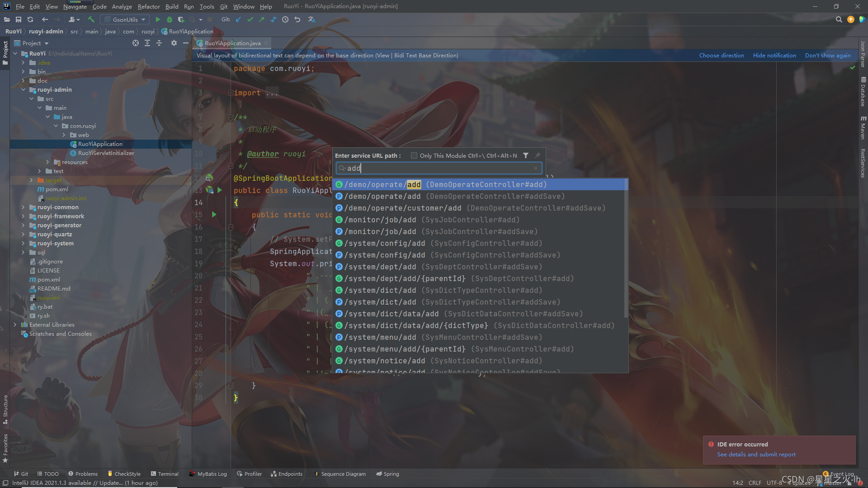Open Search Everywhere magnifier in top right
Viewport: 868px width, 488px height.
[x=839, y=19]
